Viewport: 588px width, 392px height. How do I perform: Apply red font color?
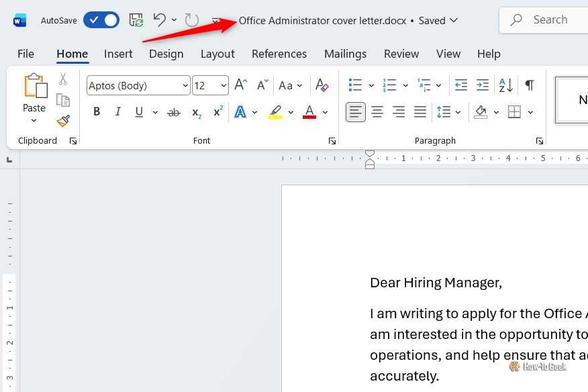tap(309, 112)
